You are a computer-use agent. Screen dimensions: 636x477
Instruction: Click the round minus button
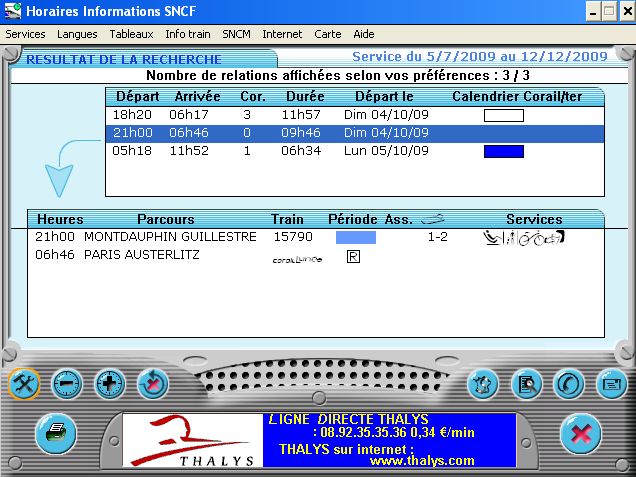point(67,382)
